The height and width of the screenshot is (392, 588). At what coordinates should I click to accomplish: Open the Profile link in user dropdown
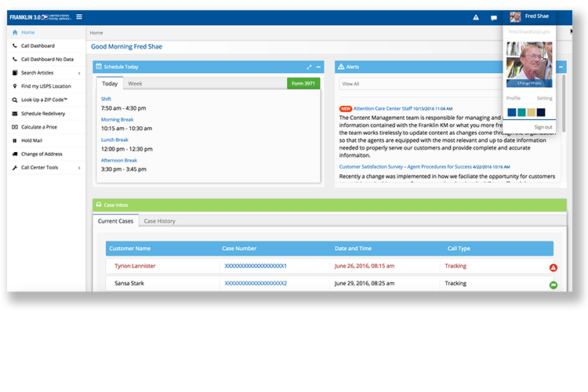513,98
